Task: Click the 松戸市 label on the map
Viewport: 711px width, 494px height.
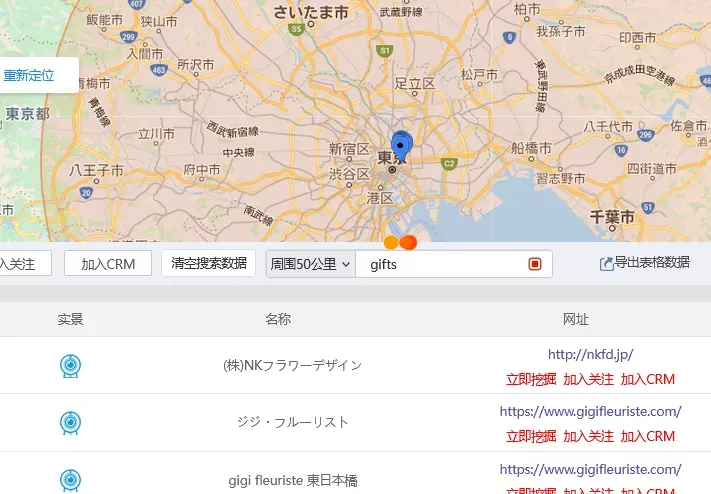Action: point(479,74)
